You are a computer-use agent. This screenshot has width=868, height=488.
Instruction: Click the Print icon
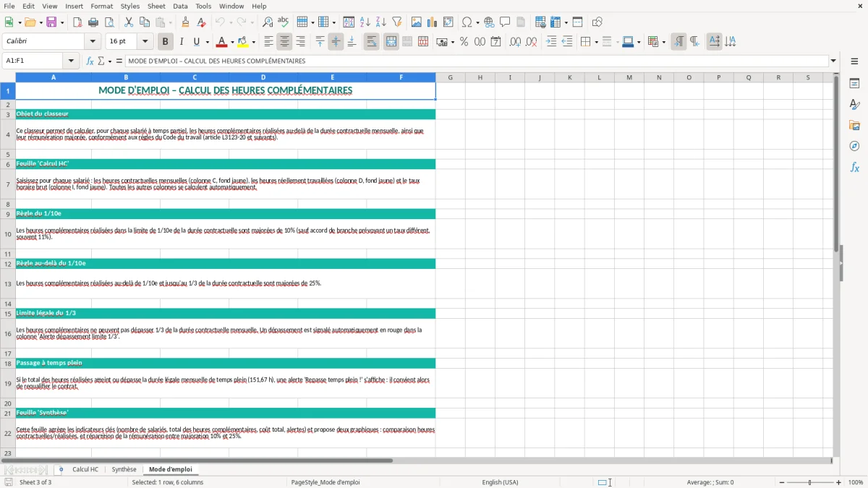point(93,22)
